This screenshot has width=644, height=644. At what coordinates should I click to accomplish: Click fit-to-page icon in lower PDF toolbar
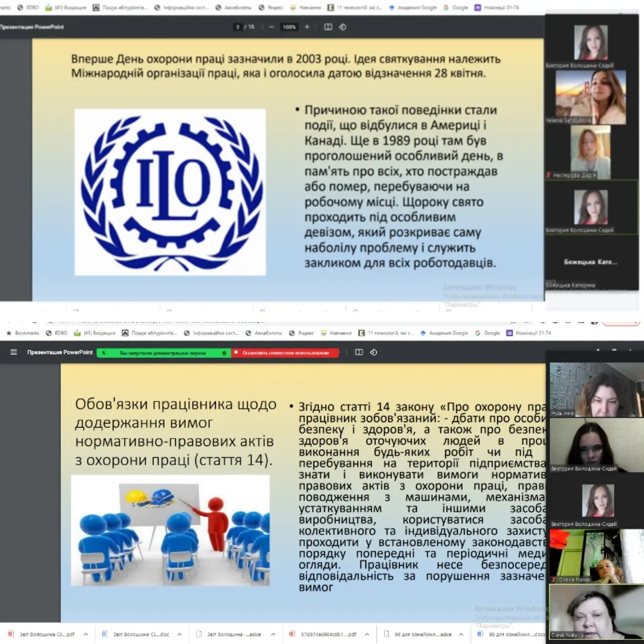pyautogui.click(x=359, y=352)
